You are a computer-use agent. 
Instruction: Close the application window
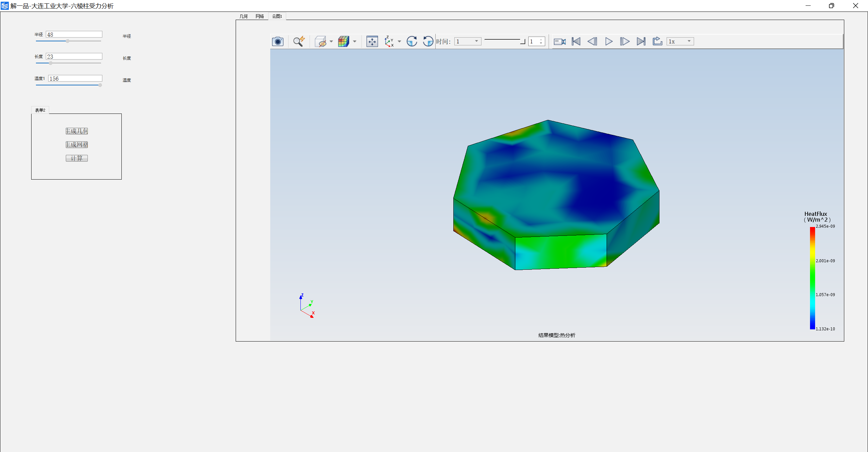pyautogui.click(x=855, y=6)
